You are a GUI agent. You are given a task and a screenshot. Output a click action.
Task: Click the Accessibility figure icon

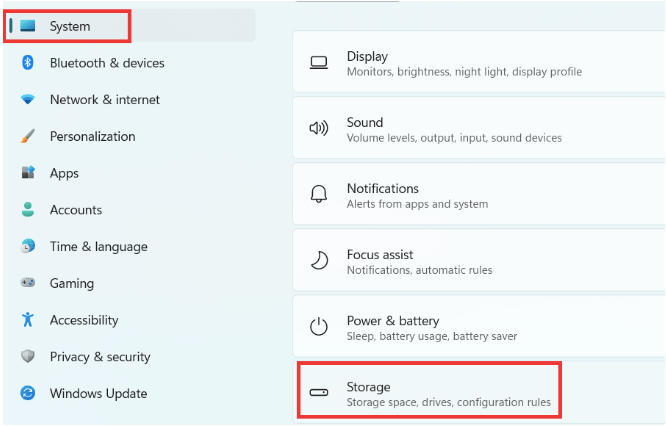(x=28, y=319)
